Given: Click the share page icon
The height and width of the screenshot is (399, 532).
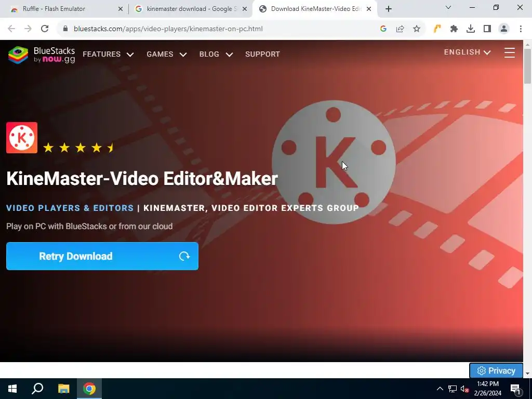Looking at the screenshot, I should [400, 29].
